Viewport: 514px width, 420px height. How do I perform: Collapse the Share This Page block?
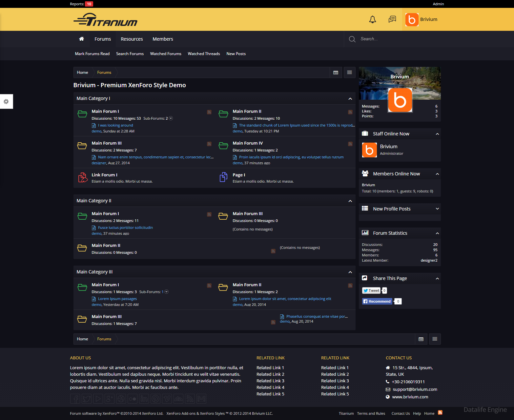point(437,278)
